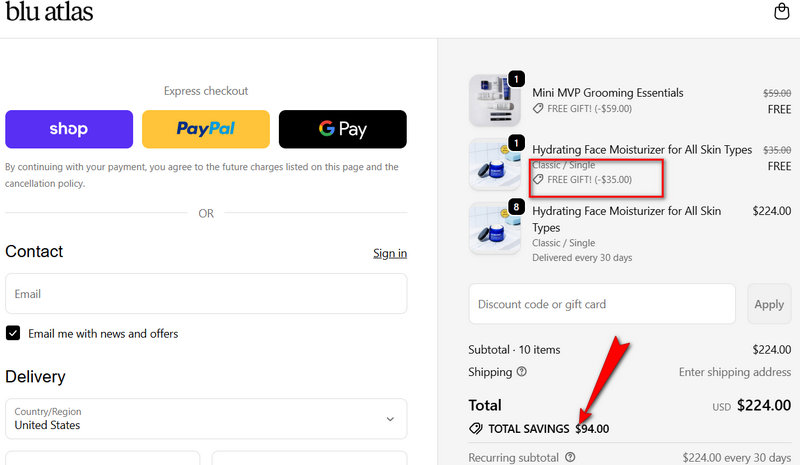The height and width of the screenshot is (465, 800).
Task: Open the shopping bag cart icon
Action: click(x=782, y=12)
